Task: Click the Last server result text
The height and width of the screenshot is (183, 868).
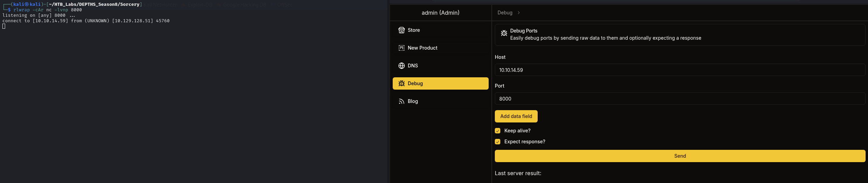Action: click(x=518, y=173)
